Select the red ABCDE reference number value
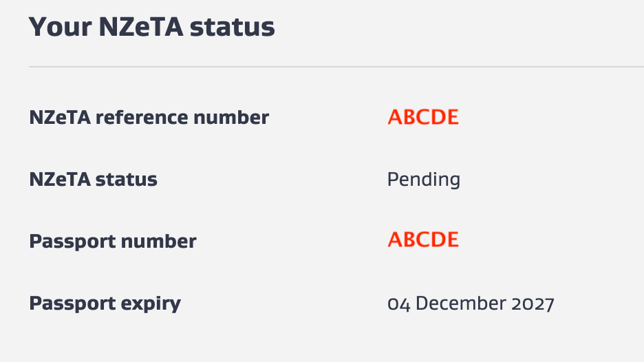 422,117
